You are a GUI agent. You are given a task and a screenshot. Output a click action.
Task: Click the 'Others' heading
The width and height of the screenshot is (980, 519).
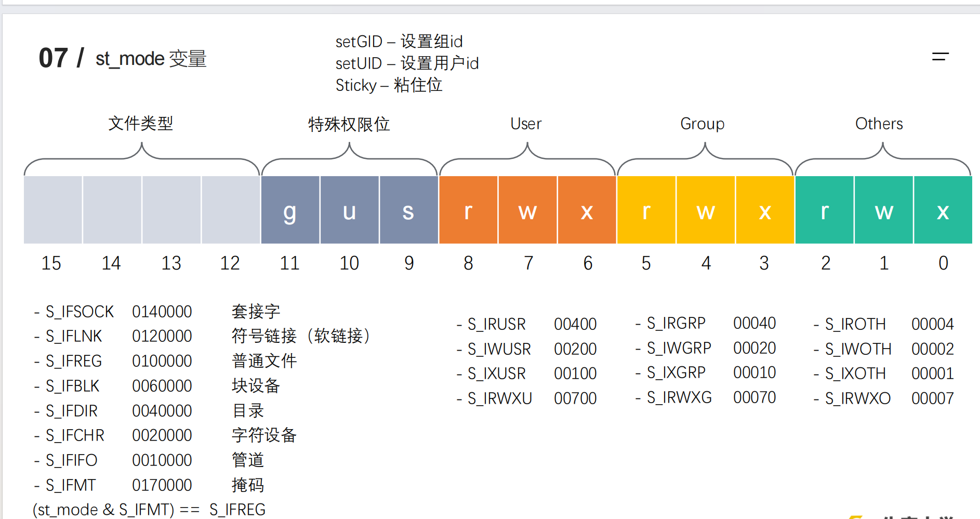tap(879, 124)
